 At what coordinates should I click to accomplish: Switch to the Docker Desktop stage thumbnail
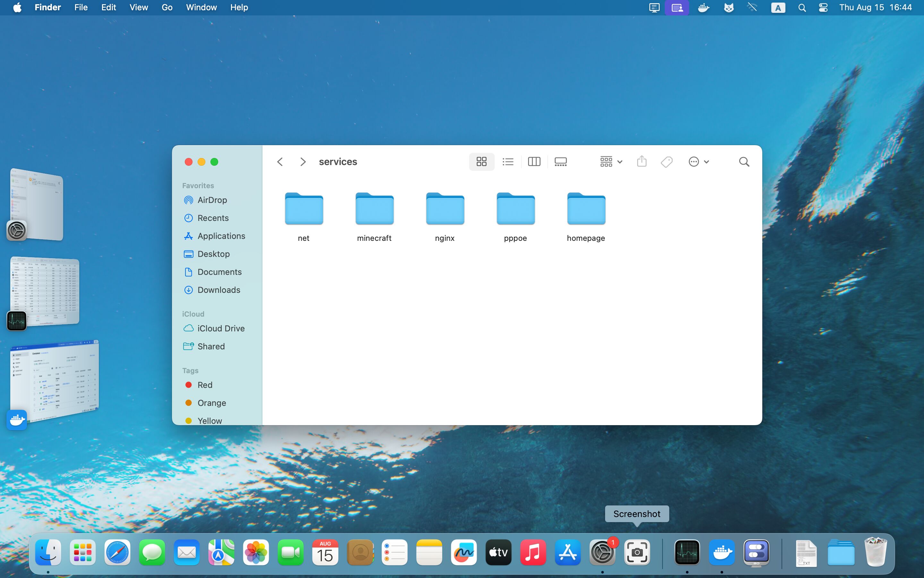click(54, 382)
